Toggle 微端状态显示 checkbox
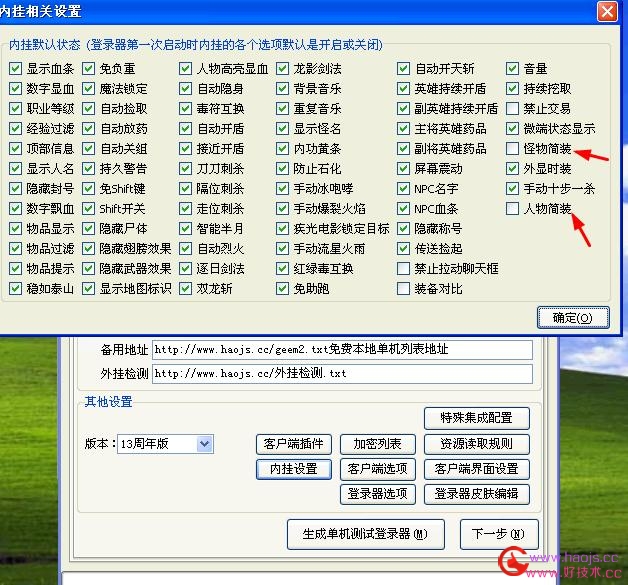Screen dimensions: 628x585 tap(512, 129)
